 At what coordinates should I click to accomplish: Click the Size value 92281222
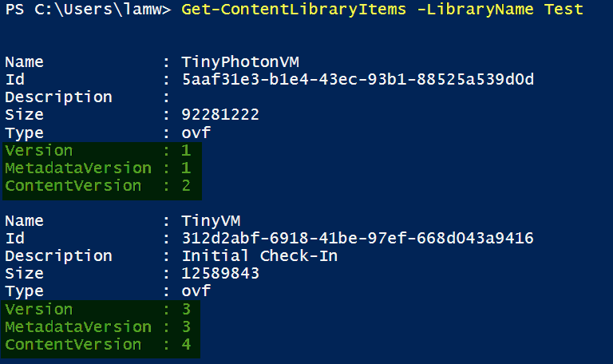pos(220,115)
